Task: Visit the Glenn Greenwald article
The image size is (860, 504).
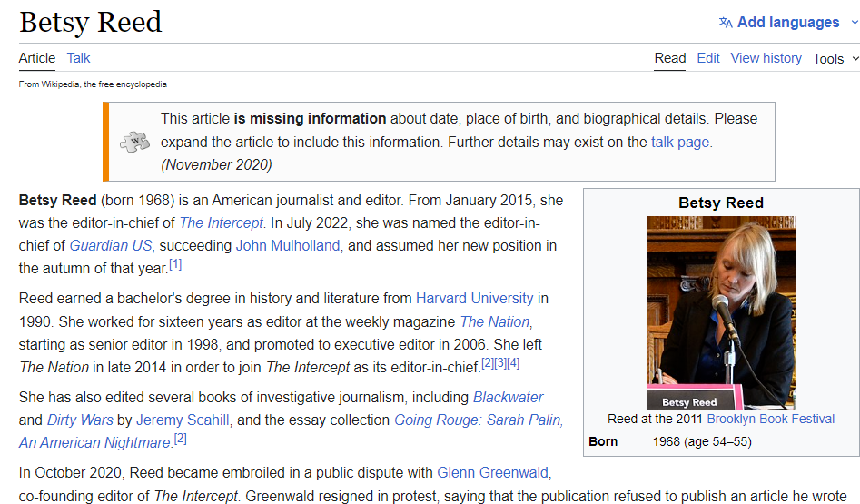Action: 492,472
